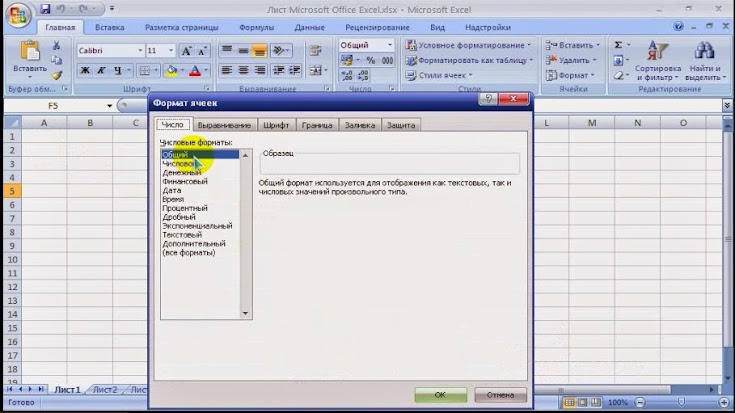Screen dimensions: 735x413
Task: Increase font size with large A
Action: 186,51
